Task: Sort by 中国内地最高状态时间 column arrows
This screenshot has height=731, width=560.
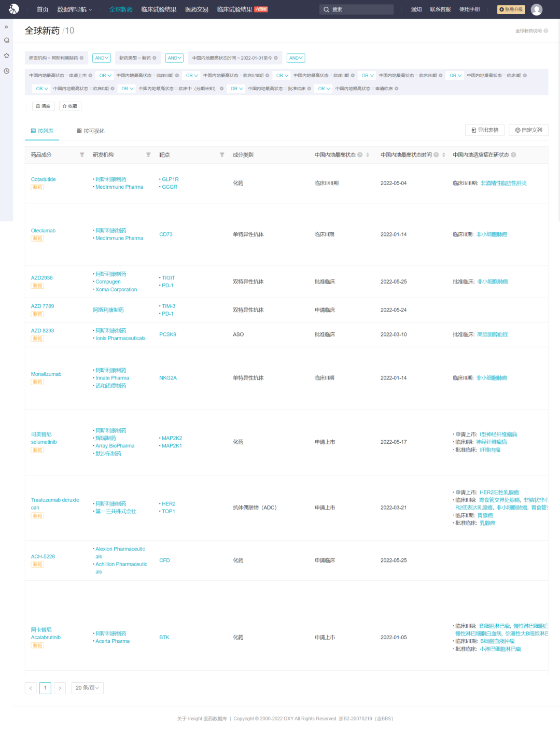Action: click(444, 155)
